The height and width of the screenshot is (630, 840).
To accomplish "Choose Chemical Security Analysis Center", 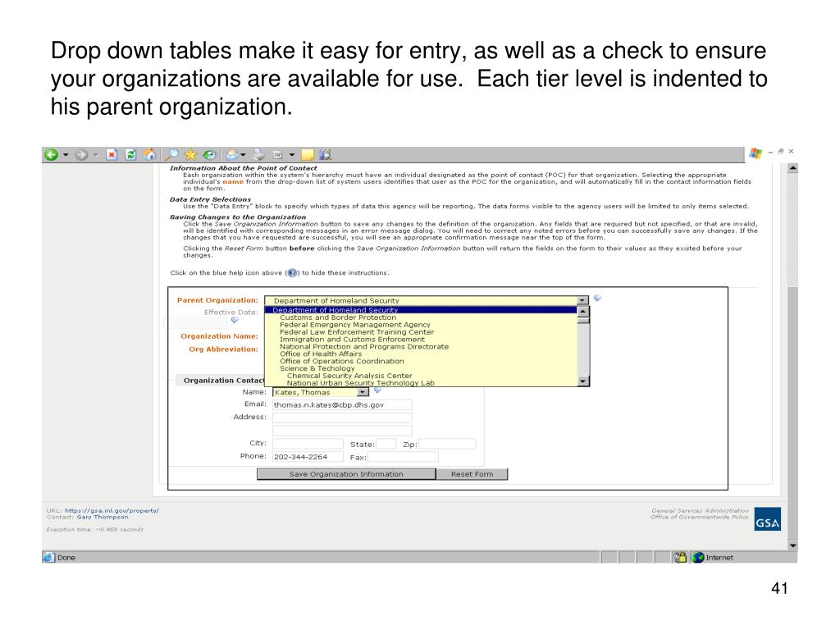I will [x=421, y=376].
